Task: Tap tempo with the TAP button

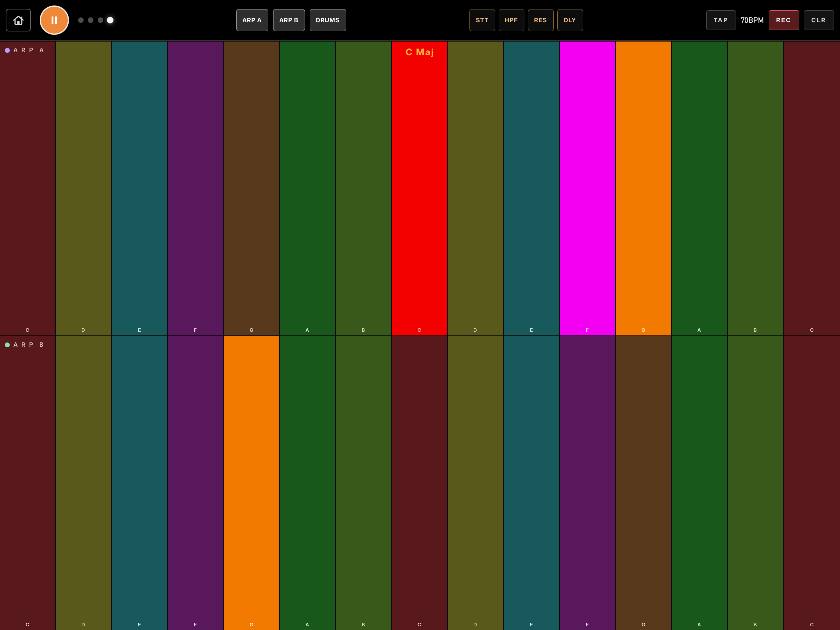Action: tap(721, 20)
